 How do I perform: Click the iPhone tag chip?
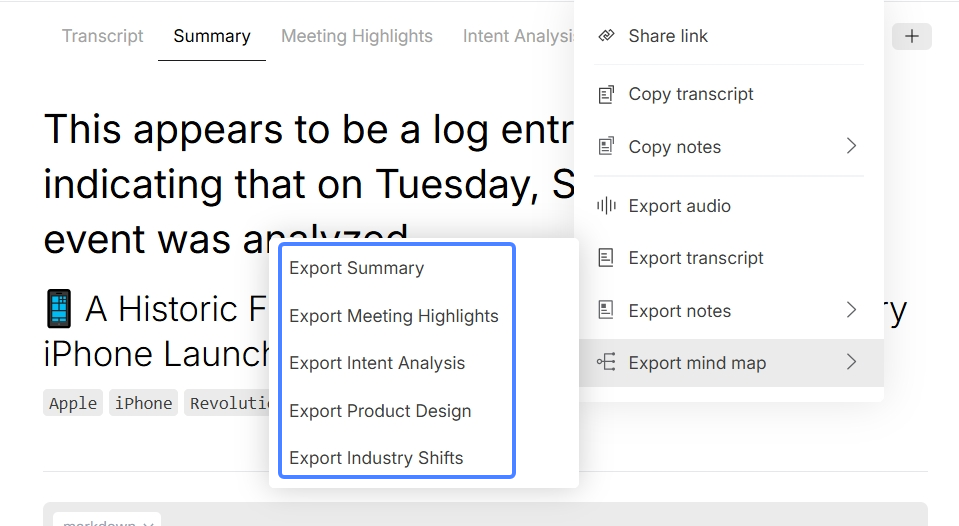click(x=144, y=403)
